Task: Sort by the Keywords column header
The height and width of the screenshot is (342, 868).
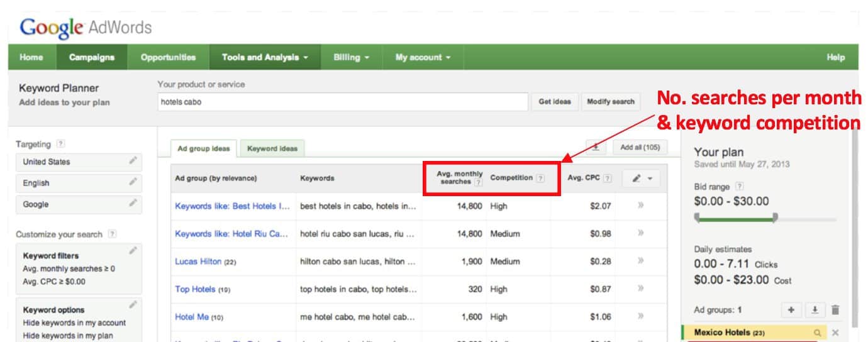Action: click(317, 178)
